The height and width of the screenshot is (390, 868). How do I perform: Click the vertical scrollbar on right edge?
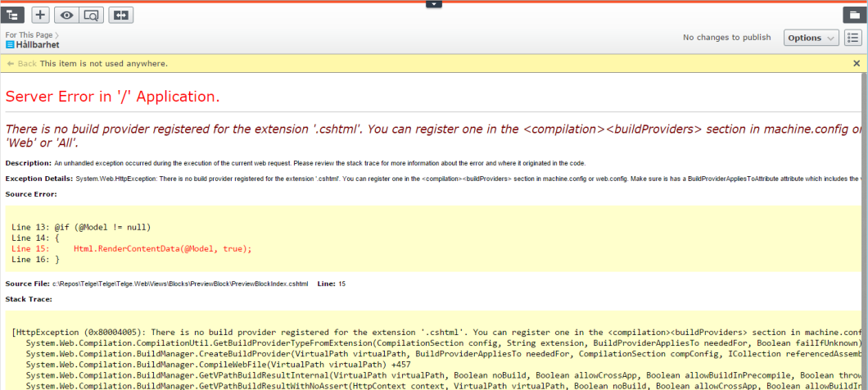tap(864, 229)
